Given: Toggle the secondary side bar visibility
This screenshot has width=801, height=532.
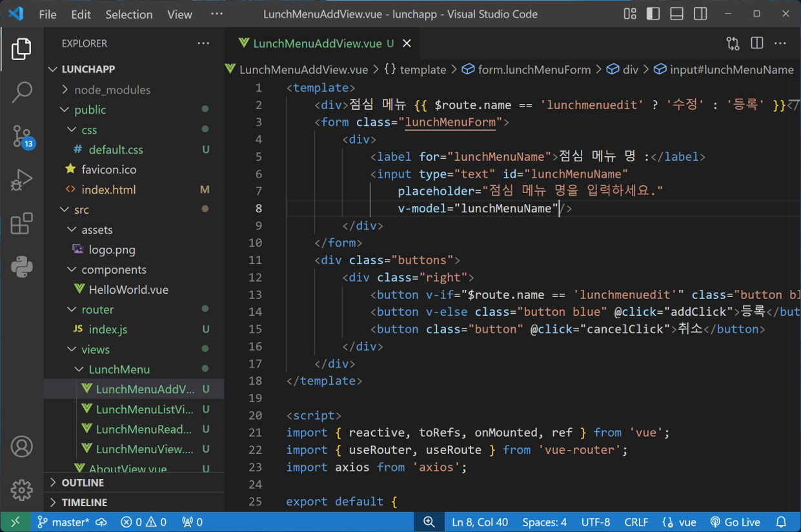Looking at the screenshot, I should coord(700,14).
